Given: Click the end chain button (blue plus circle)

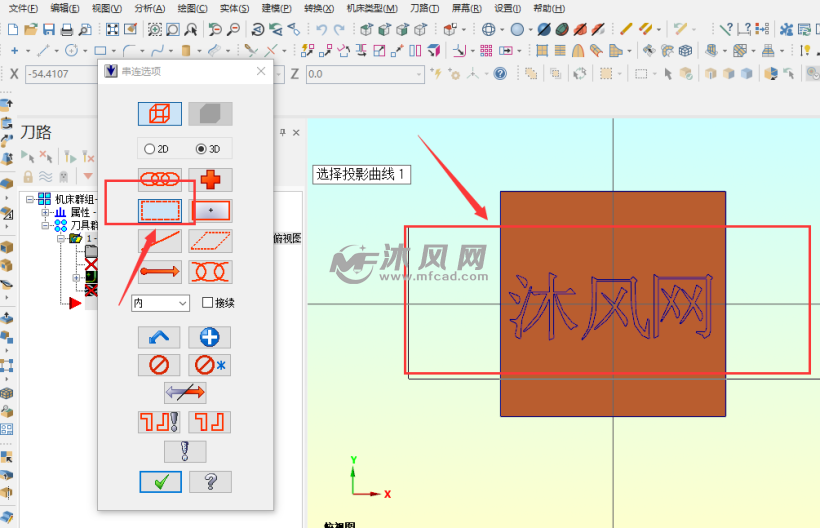Looking at the screenshot, I should coord(210,337).
